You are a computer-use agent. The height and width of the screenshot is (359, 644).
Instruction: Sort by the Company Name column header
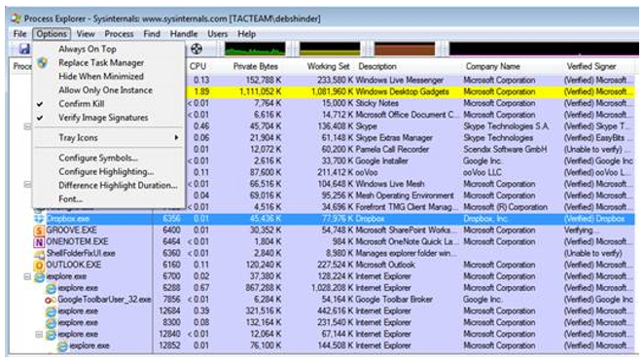coord(492,66)
